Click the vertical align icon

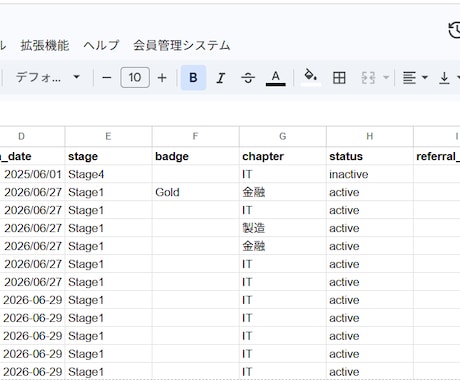pos(444,78)
